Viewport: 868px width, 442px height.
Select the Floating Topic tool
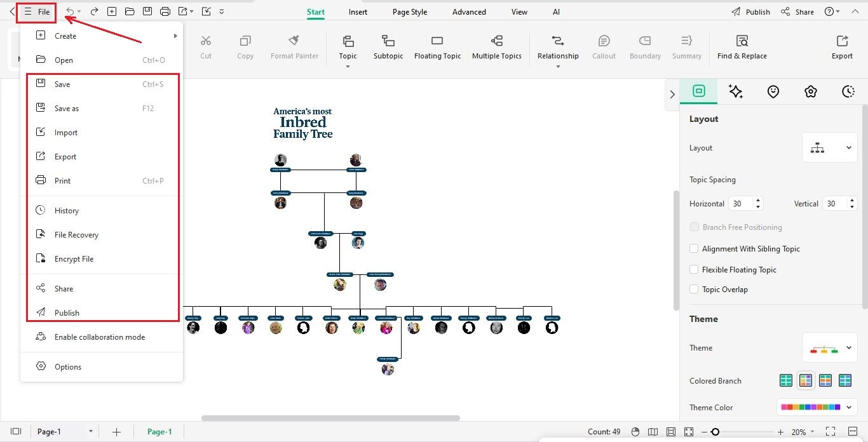pyautogui.click(x=437, y=48)
